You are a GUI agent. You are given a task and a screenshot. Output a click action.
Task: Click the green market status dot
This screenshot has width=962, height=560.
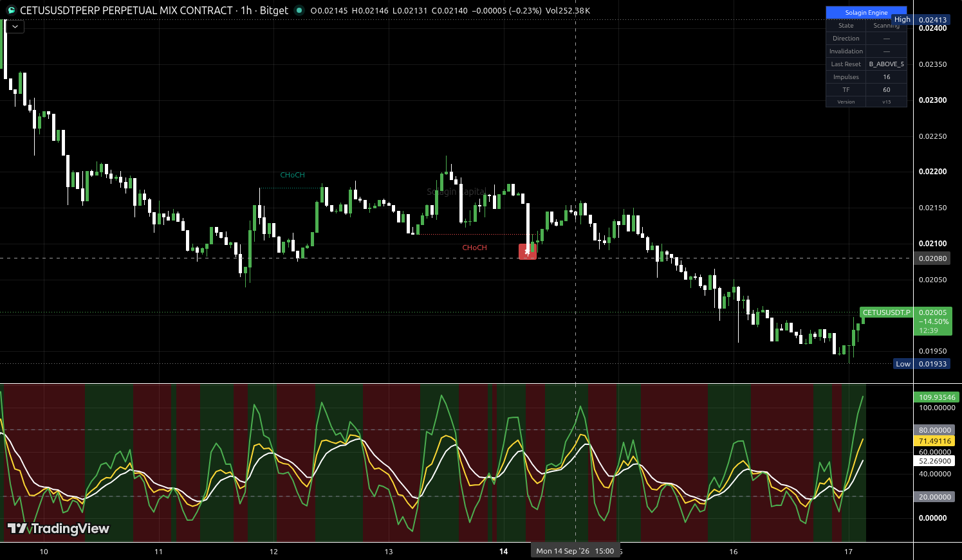pos(299,10)
